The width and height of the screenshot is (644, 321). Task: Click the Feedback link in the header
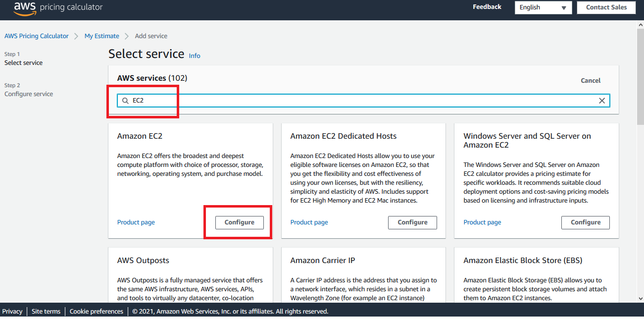[487, 7]
